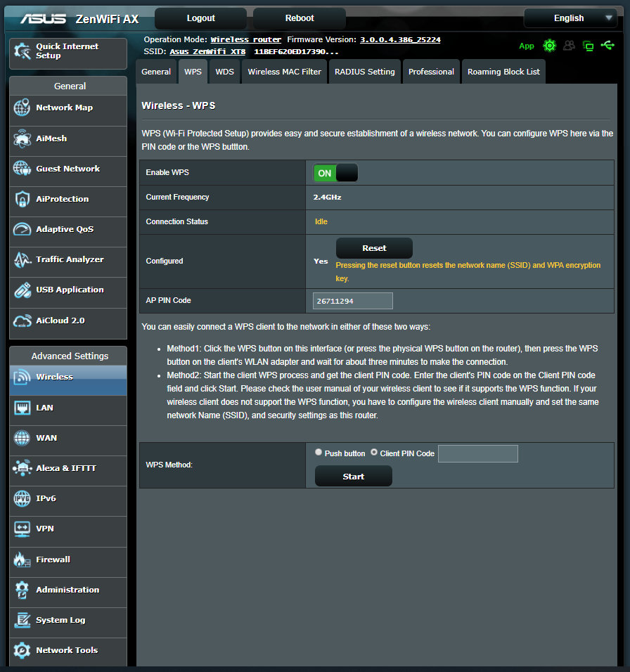630x672 pixels.
Task: Open the Wireless router operation mode link
Action: pyautogui.click(x=245, y=39)
